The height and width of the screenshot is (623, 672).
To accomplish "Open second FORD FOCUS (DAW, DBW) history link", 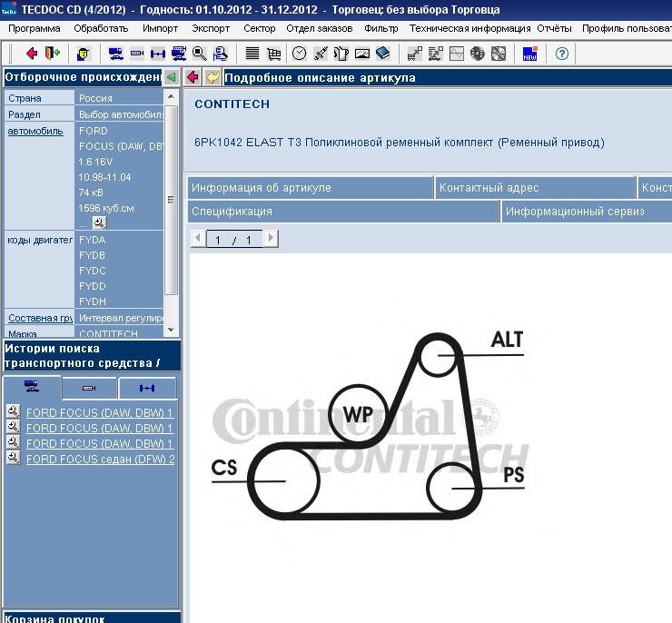I will click(100, 428).
